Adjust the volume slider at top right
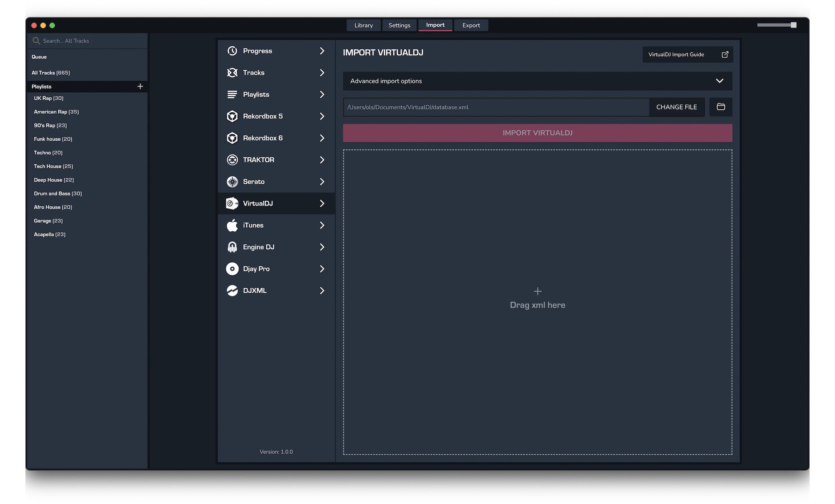The width and height of the screenshot is (835, 504). coord(777,25)
